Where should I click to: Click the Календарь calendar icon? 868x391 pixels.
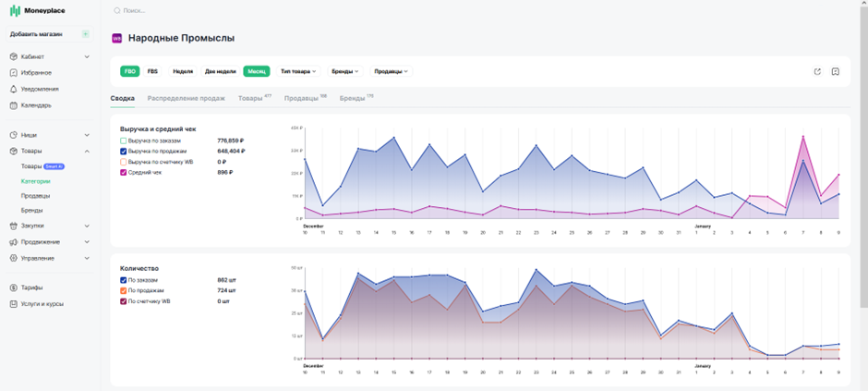click(14, 105)
